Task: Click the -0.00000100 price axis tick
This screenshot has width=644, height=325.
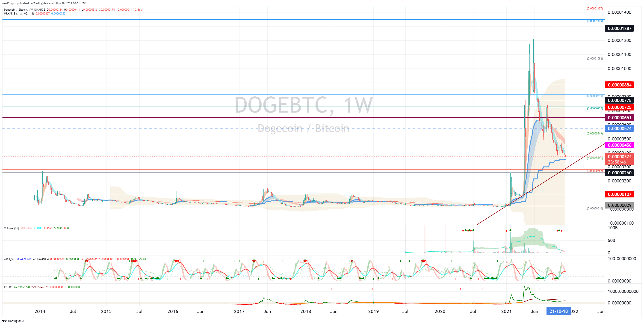Action: pyautogui.click(x=620, y=223)
